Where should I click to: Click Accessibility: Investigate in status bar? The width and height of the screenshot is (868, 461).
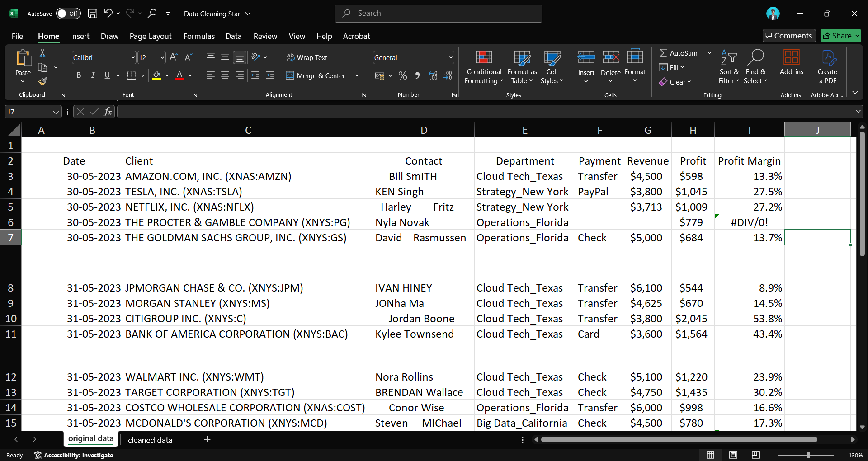coord(74,455)
